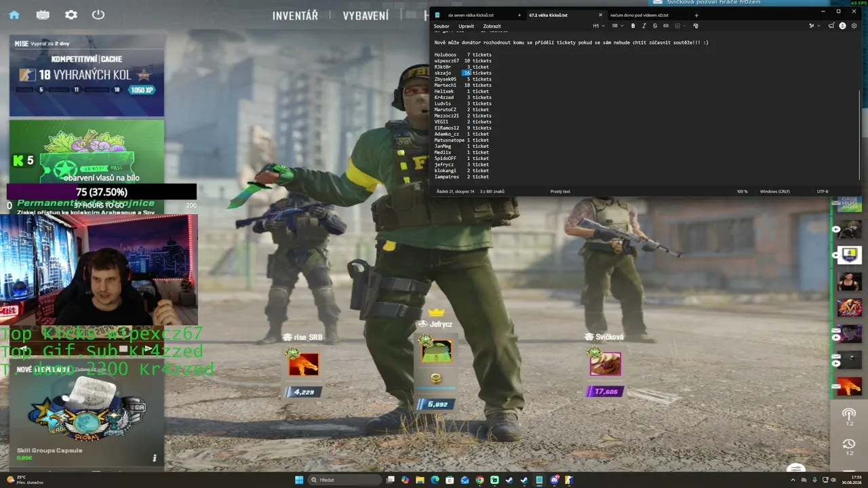Open the Soubor menu in Notepad

[441, 26]
